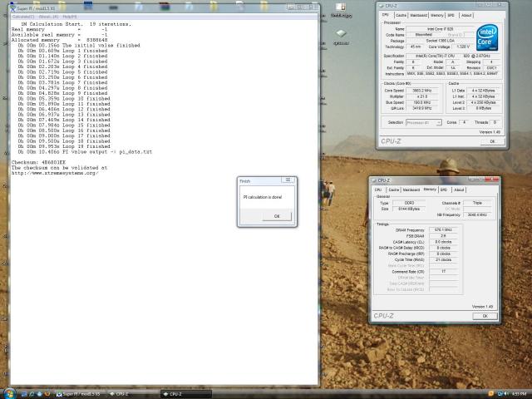Open the Windows Start orb
Image resolution: width=532 pixels, height=399 pixels.
9,393
